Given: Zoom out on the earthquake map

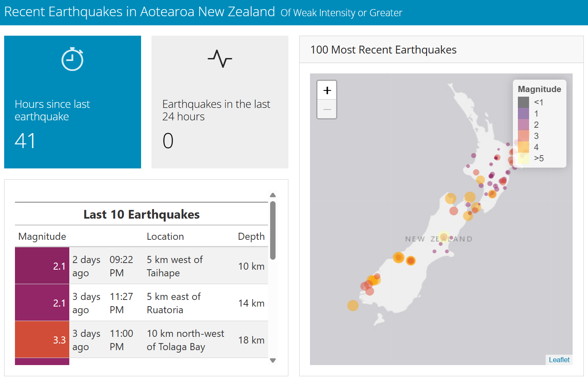Looking at the screenshot, I should pos(327,110).
